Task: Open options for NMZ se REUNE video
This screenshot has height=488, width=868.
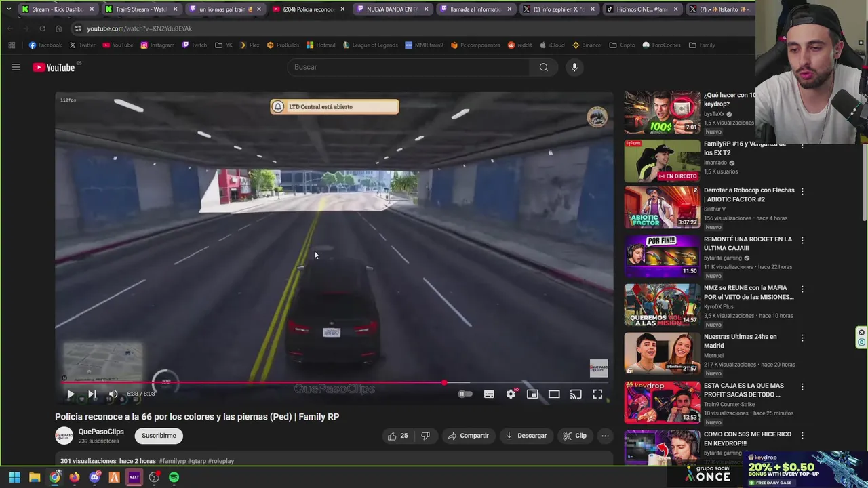Action: click(802, 289)
